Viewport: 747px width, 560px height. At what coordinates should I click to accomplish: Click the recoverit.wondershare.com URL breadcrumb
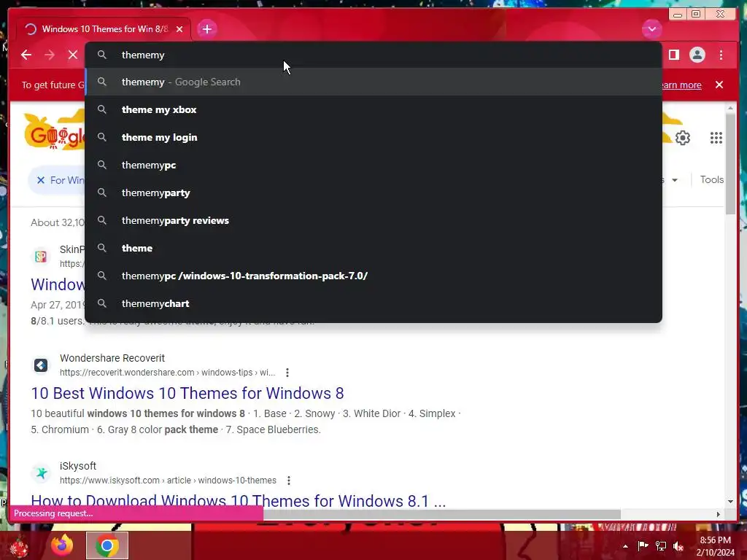point(167,373)
